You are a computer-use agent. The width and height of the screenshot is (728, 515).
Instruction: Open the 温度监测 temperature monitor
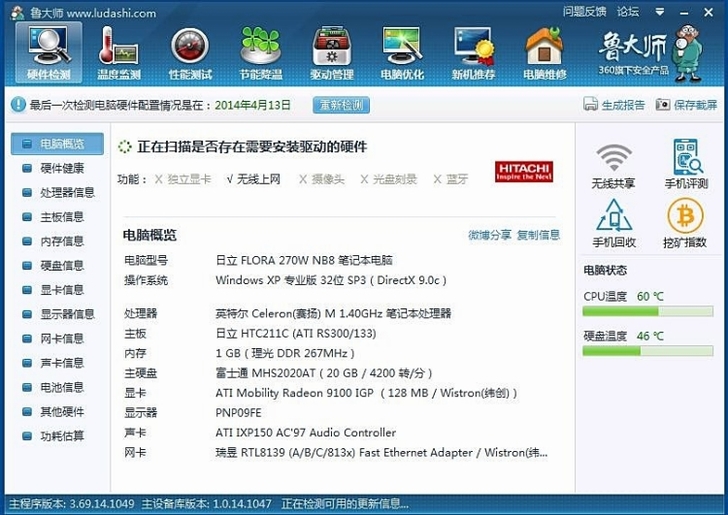pos(119,52)
